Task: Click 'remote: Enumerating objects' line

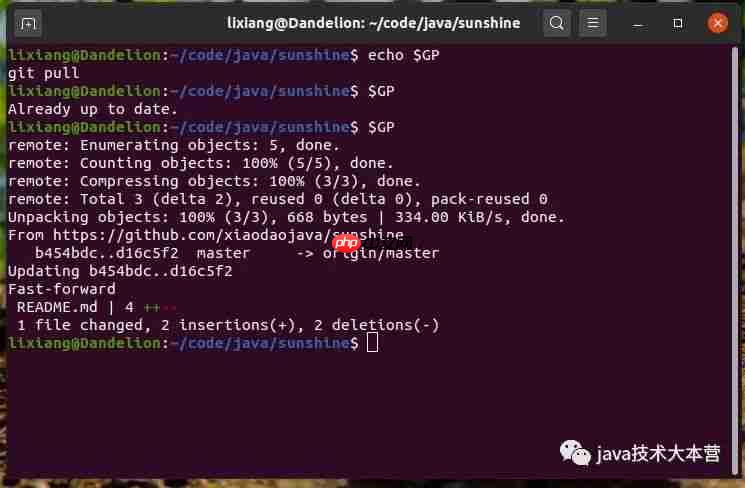Action: pos(174,145)
